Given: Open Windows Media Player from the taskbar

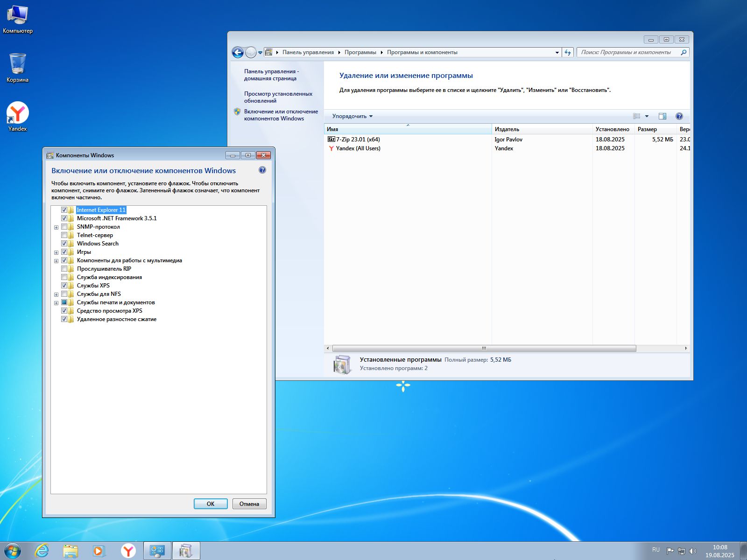Looking at the screenshot, I should [x=99, y=551].
